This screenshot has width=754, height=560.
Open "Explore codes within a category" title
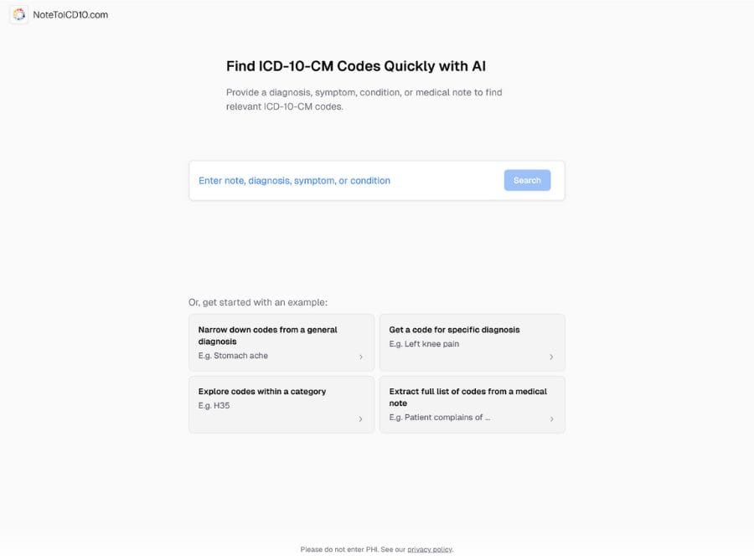tap(262, 392)
